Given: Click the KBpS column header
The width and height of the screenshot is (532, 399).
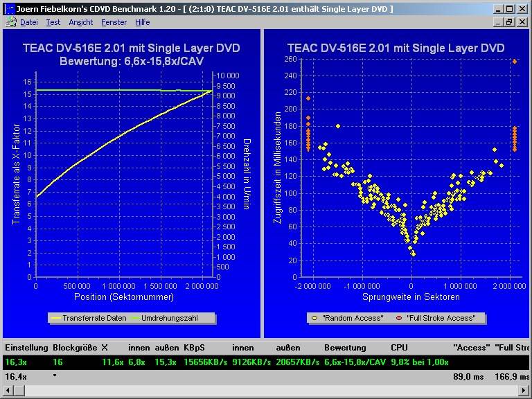Looking at the screenshot, I should pyautogui.click(x=195, y=348).
